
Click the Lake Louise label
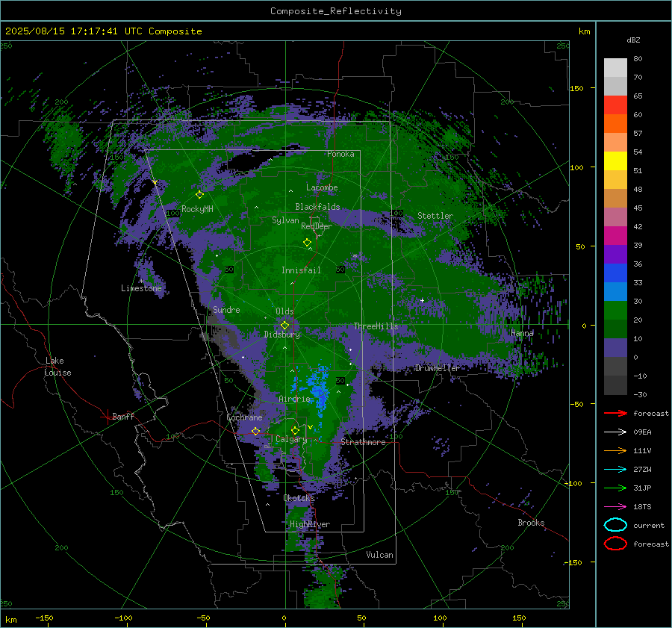coord(57,367)
